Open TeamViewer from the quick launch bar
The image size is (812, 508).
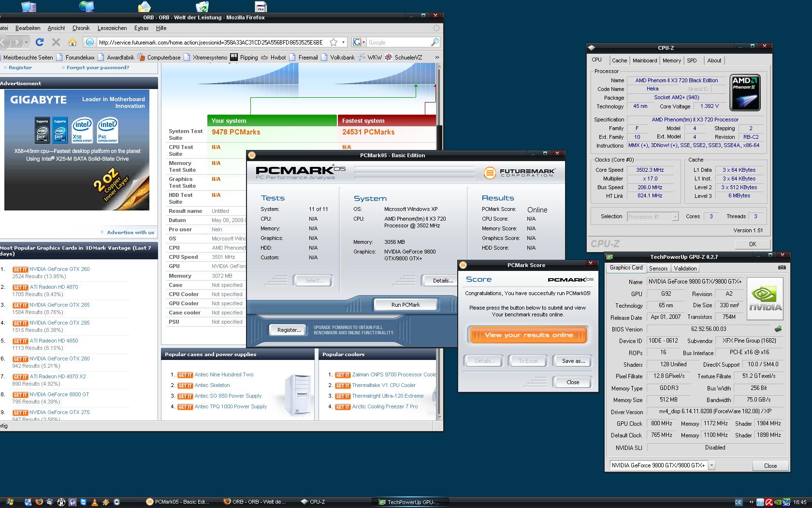pyautogui.click(x=84, y=502)
